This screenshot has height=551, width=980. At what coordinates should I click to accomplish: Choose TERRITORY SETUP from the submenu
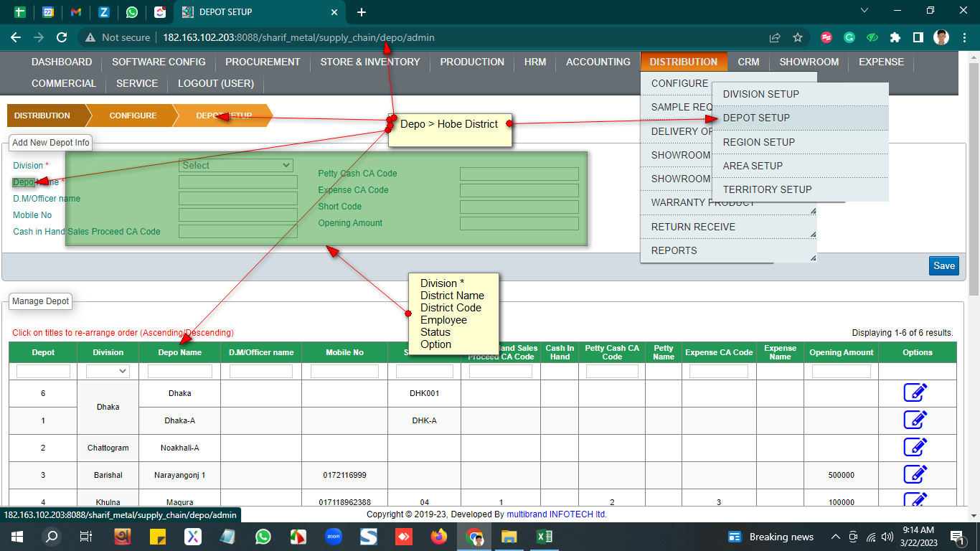[x=767, y=189]
